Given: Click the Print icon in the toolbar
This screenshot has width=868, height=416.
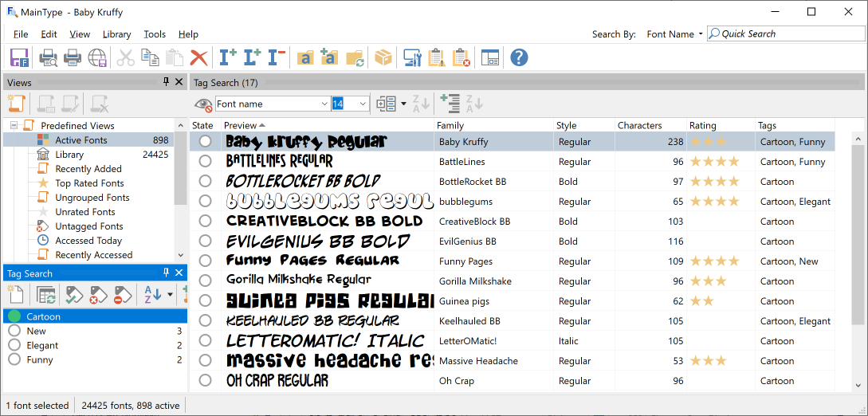Looking at the screenshot, I should click(73, 57).
